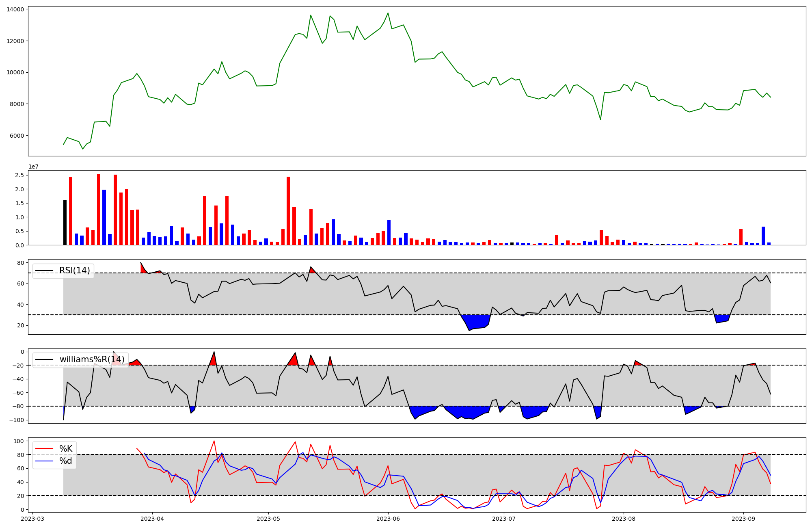Click the RSI(14) legend label

pos(75,270)
